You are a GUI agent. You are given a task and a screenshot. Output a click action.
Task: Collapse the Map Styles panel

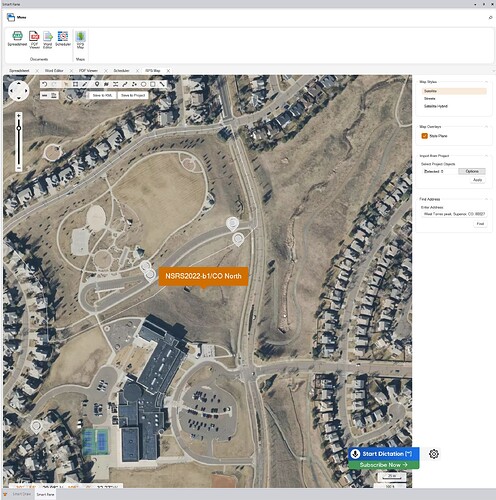pos(486,82)
